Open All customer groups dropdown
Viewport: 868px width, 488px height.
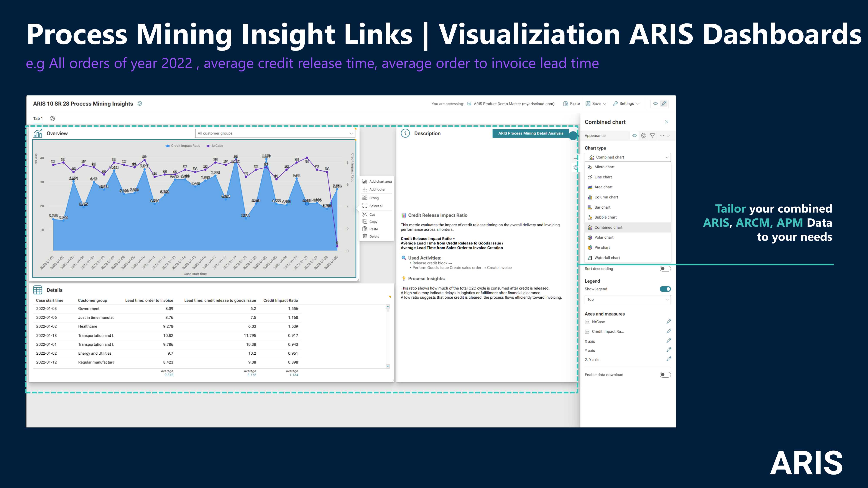275,133
